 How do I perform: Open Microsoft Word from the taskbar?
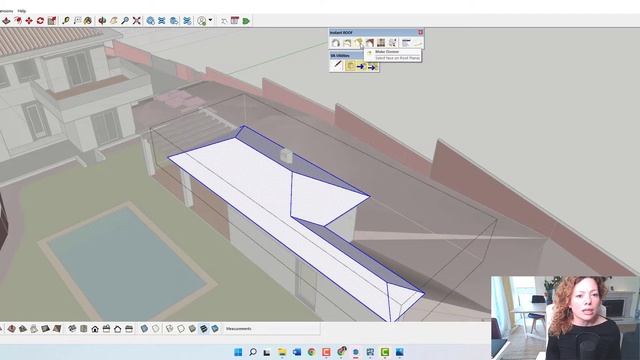(297, 352)
